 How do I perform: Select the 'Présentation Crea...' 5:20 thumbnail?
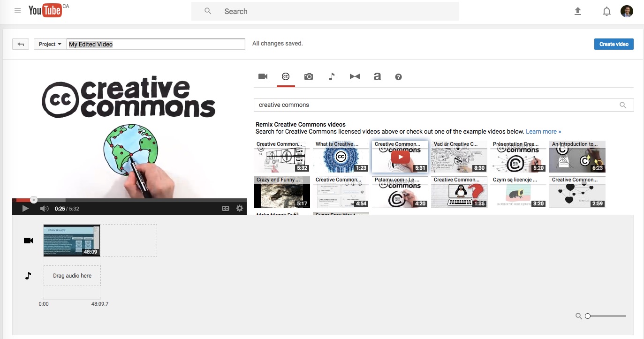[518, 157]
